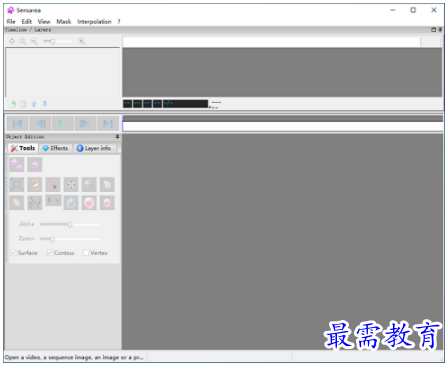Select the rectangle selection tool

click(17, 184)
